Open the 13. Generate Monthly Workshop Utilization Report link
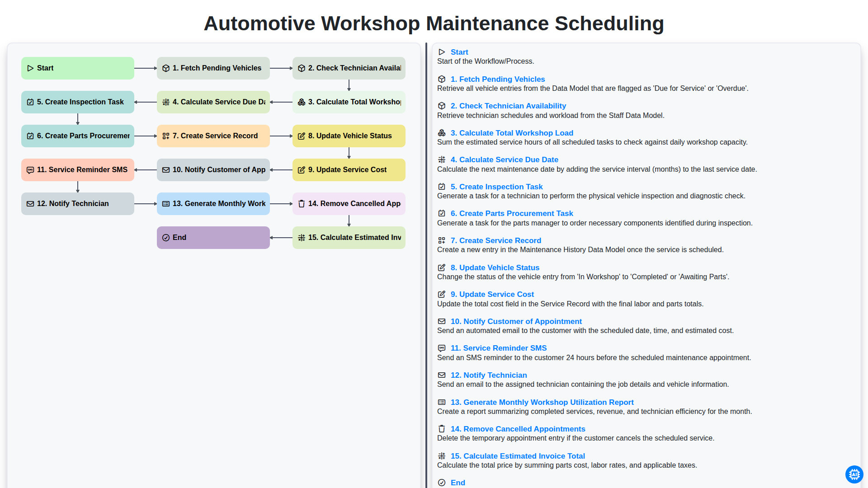Image resolution: width=868 pixels, height=488 pixels. pyautogui.click(x=542, y=402)
